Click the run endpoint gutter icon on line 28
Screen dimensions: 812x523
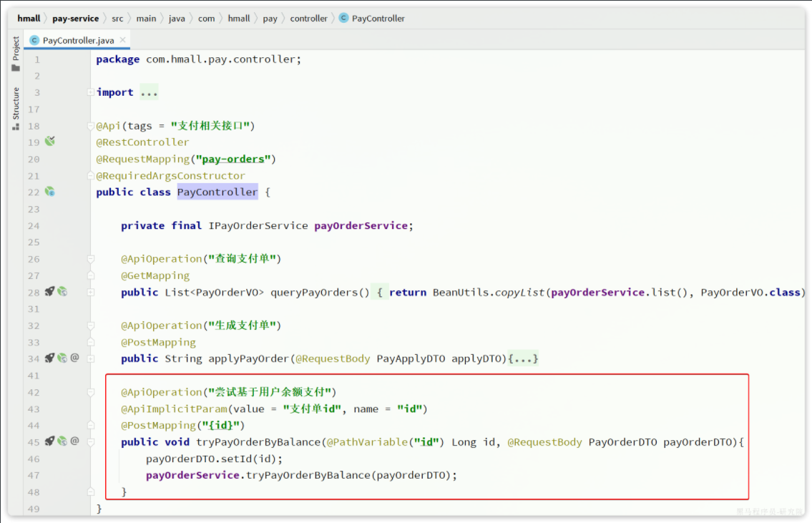[x=49, y=291]
